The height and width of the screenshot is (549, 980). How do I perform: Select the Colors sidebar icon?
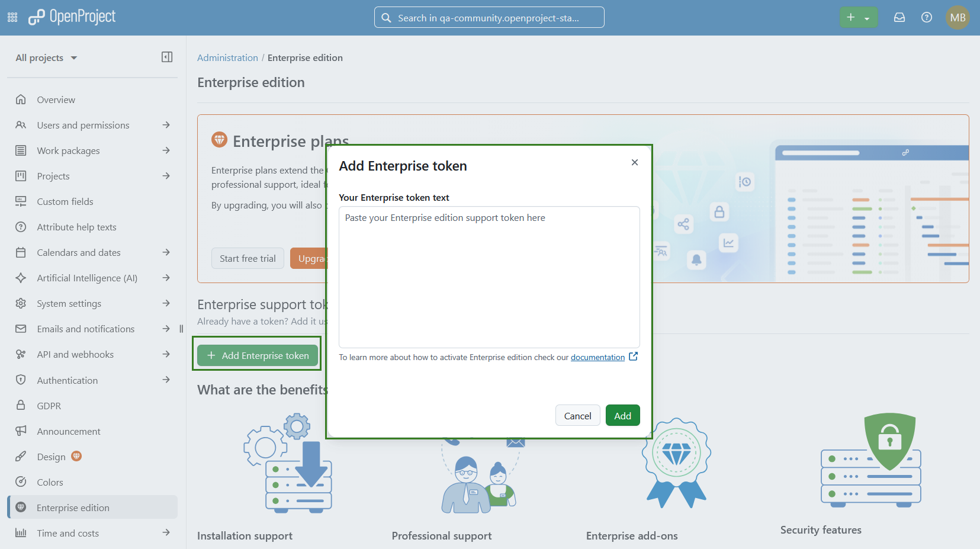click(21, 481)
